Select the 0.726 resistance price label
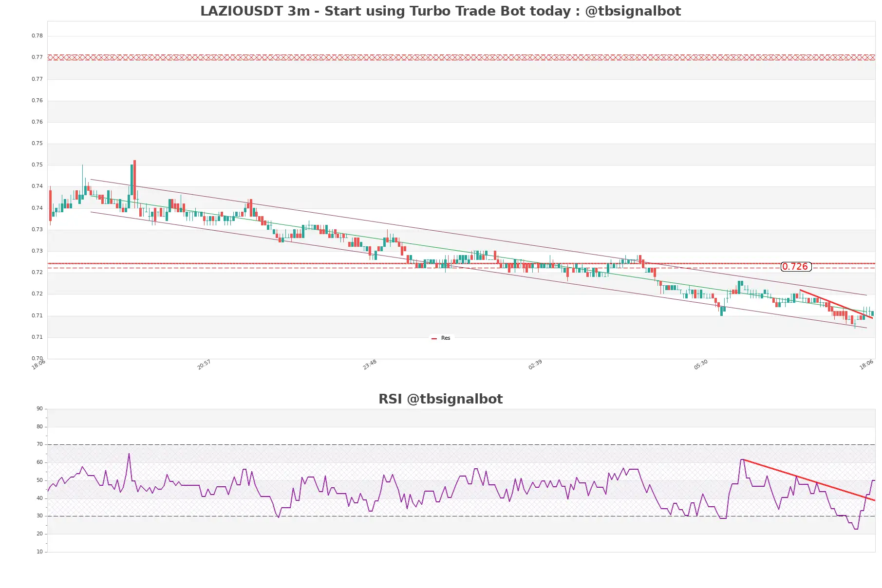This screenshot has width=882, height=588. (x=795, y=266)
